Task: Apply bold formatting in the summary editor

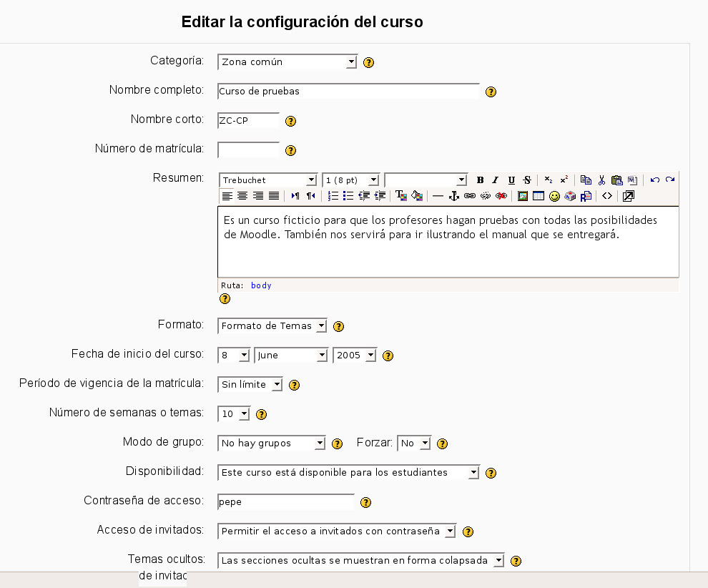Action: click(480, 180)
